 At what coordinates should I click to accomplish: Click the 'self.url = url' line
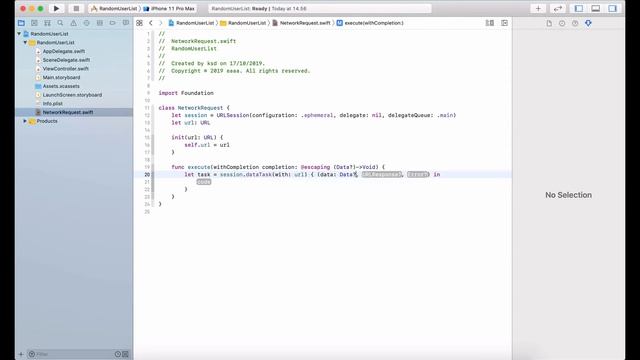(207, 145)
